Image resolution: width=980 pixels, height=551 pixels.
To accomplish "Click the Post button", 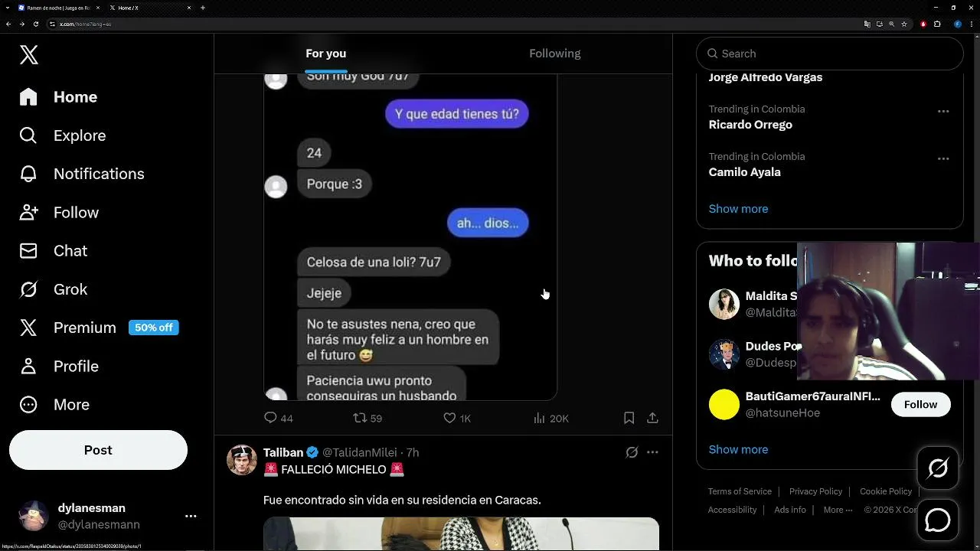I will [98, 450].
